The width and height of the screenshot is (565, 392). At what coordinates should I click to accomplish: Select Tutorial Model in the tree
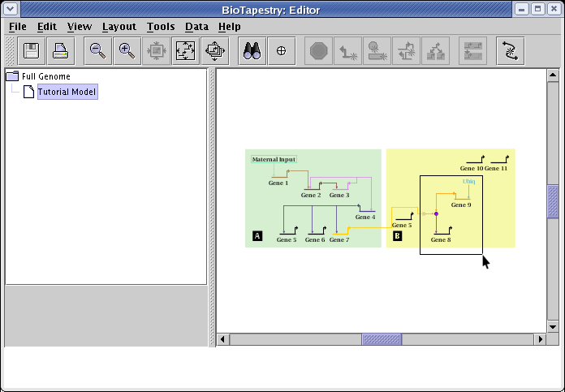[67, 92]
